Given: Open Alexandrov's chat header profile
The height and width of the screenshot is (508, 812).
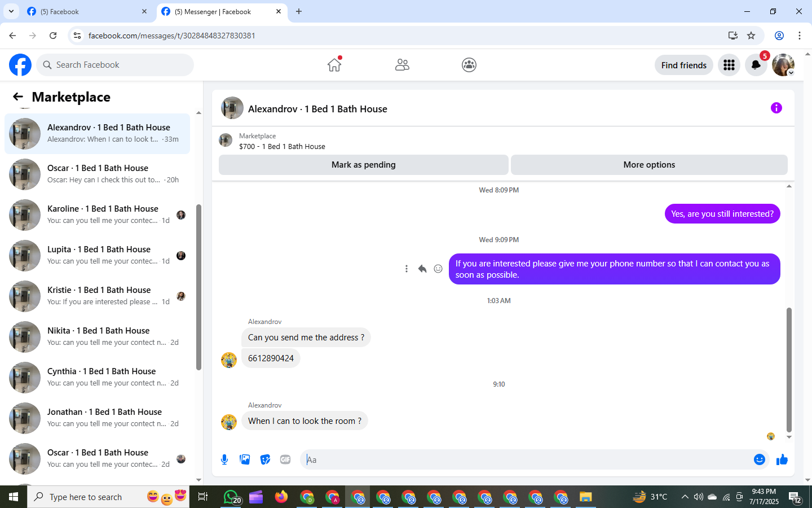Looking at the screenshot, I should (317, 109).
